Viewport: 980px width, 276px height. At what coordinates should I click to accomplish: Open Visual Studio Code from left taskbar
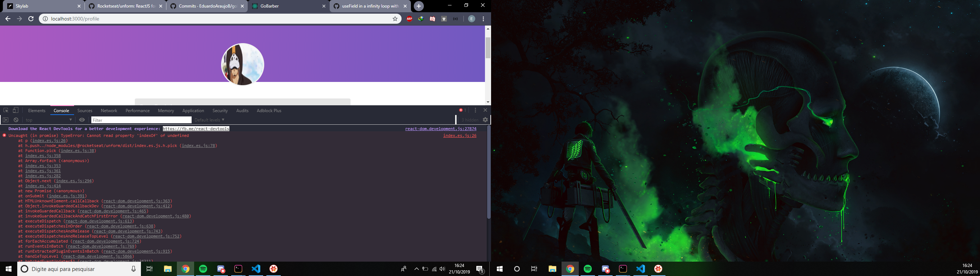[256, 269]
